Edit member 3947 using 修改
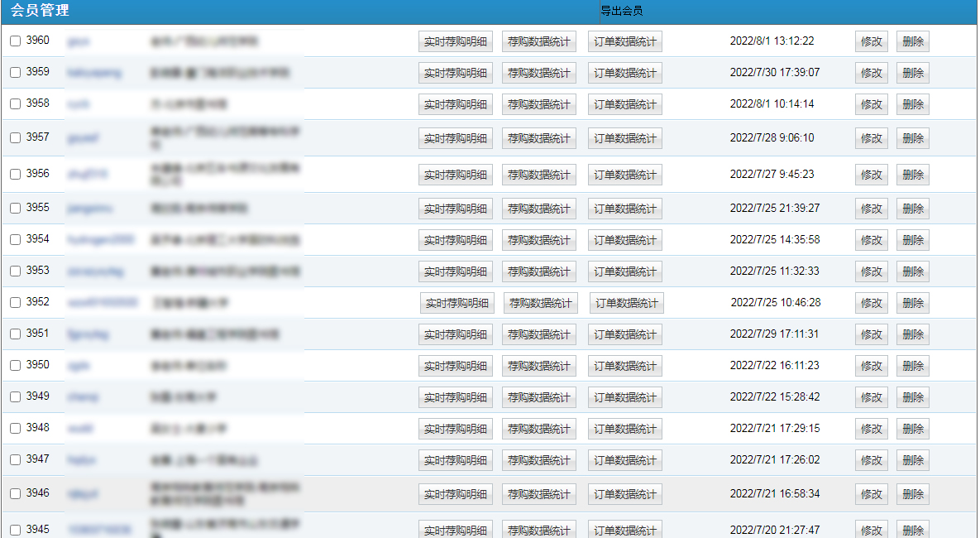 tap(871, 460)
